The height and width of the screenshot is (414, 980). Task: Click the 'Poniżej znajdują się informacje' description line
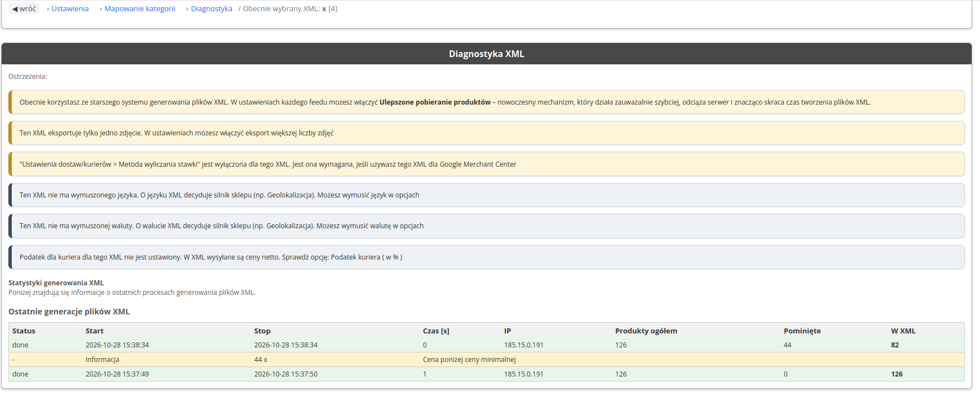pos(132,293)
